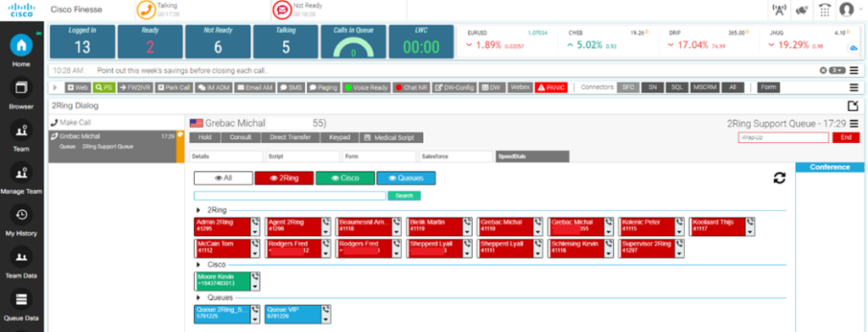This screenshot has width=868, height=332.
Task: Toggle Chat NR state button
Action: tap(411, 87)
